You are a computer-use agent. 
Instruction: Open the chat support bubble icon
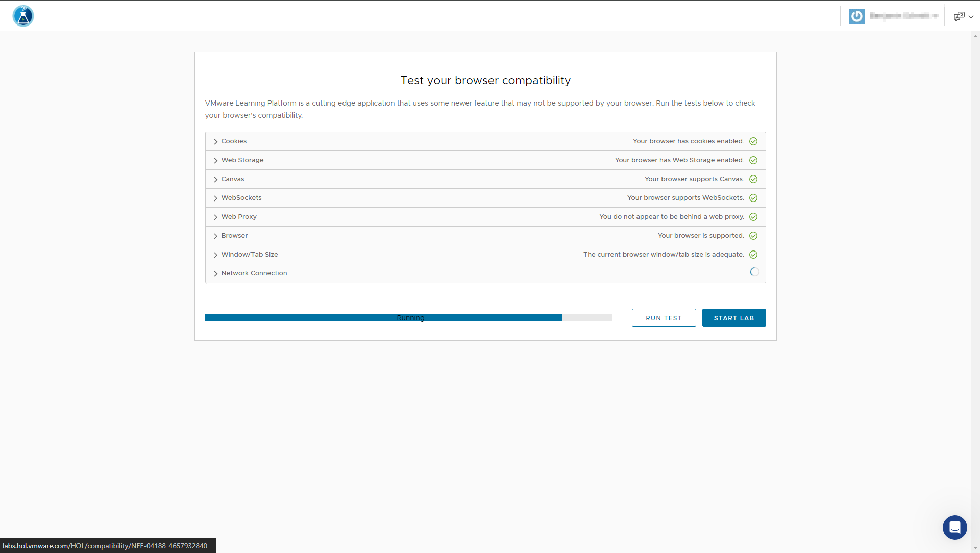(954, 527)
